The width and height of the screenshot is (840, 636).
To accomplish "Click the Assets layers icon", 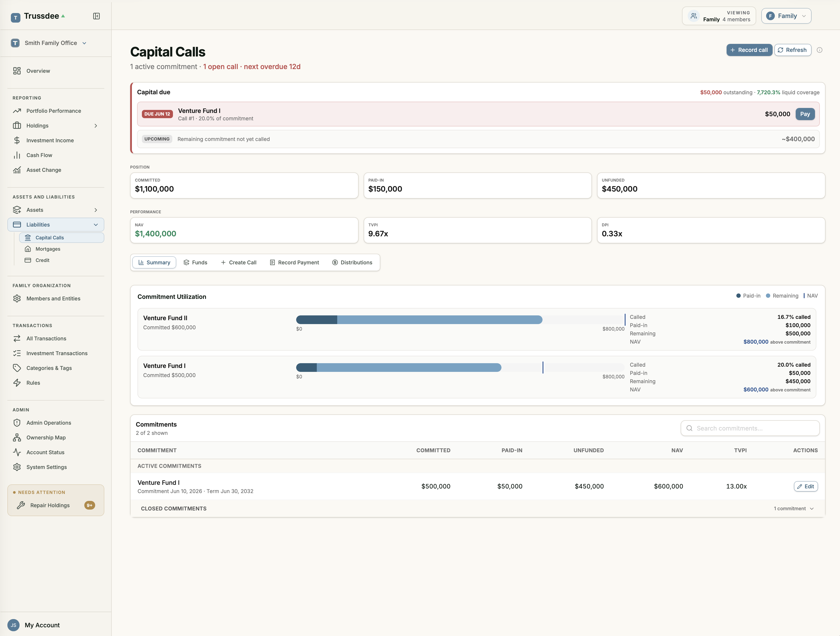I will (x=17, y=210).
